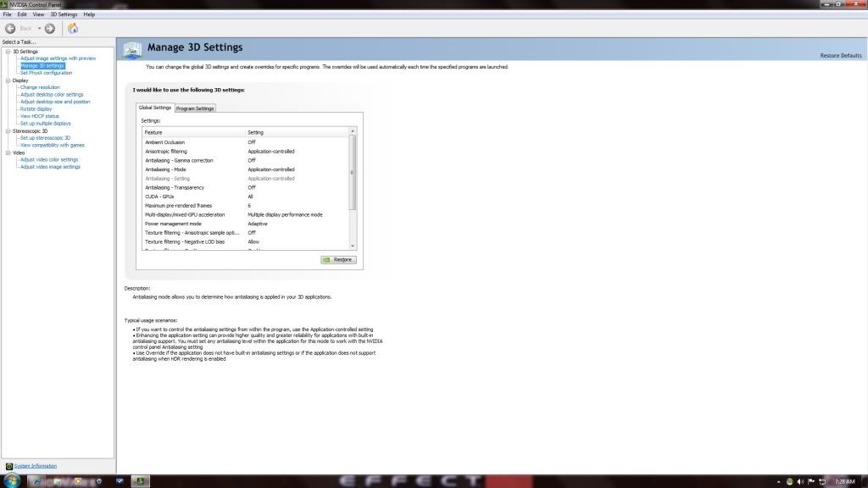Open View HDCP status task
868x488 pixels.
[40, 116]
